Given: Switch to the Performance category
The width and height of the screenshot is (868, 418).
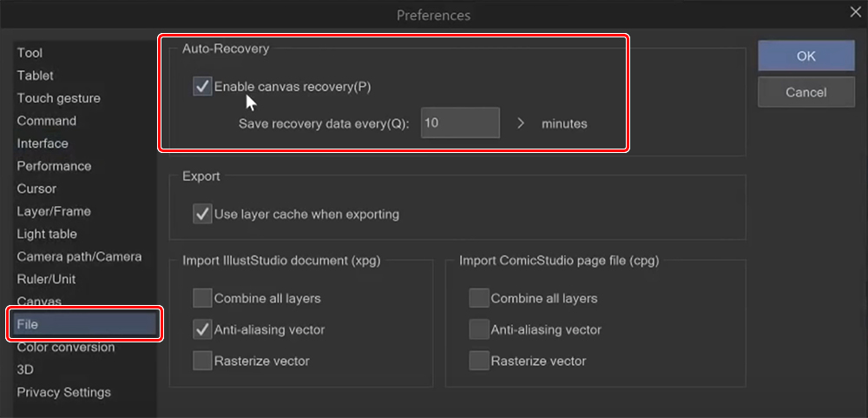Looking at the screenshot, I should [54, 166].
